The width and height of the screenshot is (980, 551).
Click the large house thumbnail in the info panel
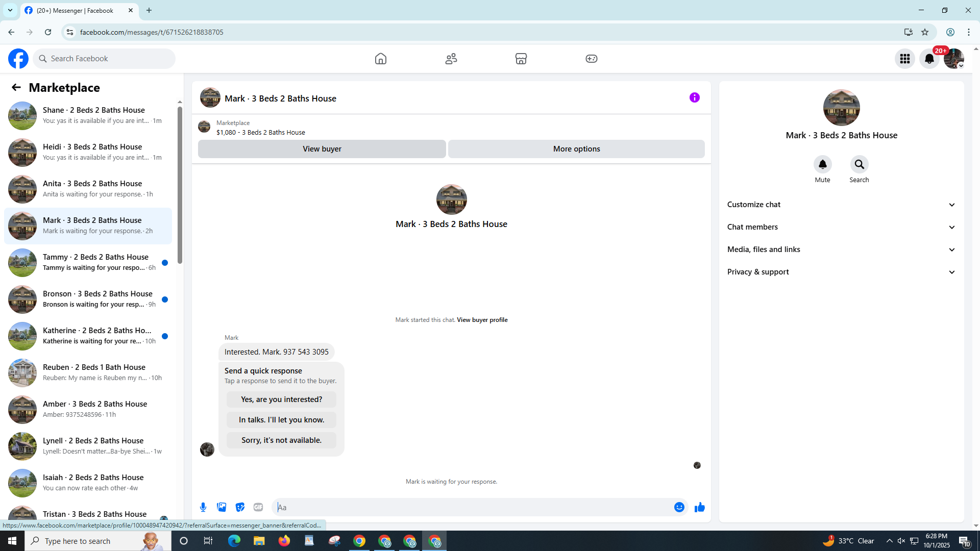click(x=841, y=108)
